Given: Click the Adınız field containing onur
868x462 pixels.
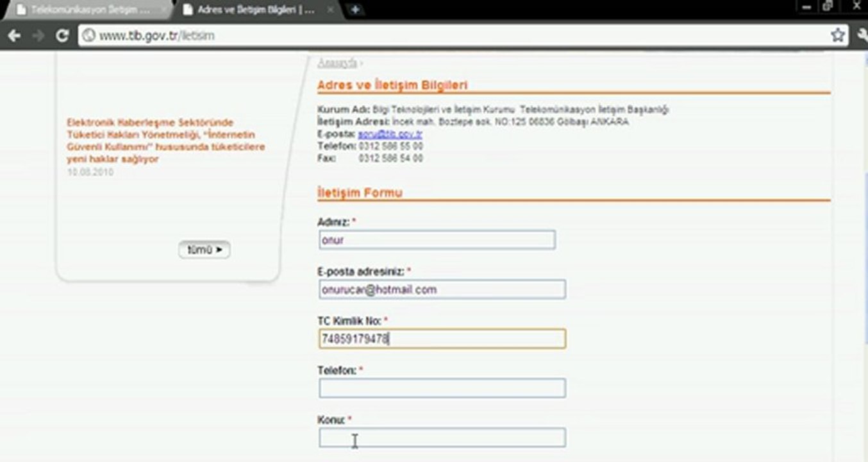Looking at the screenshot, I should [x=437, y=240].
